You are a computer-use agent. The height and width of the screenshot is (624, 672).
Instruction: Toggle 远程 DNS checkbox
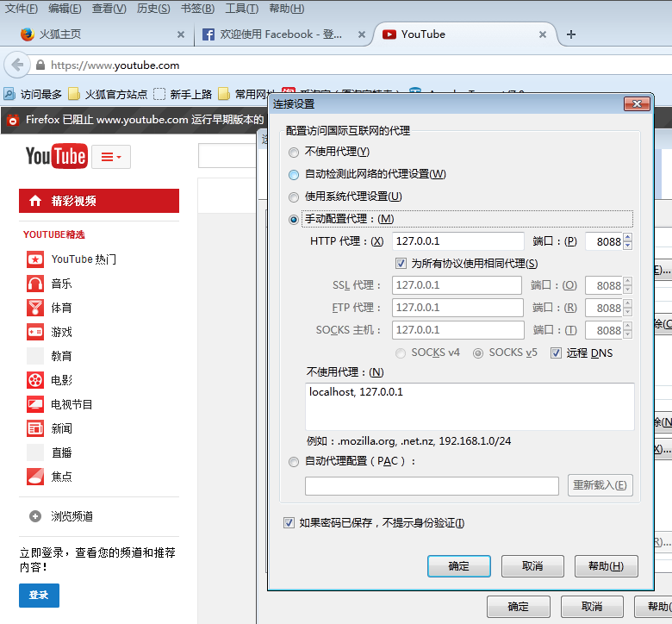pos(556,353)
